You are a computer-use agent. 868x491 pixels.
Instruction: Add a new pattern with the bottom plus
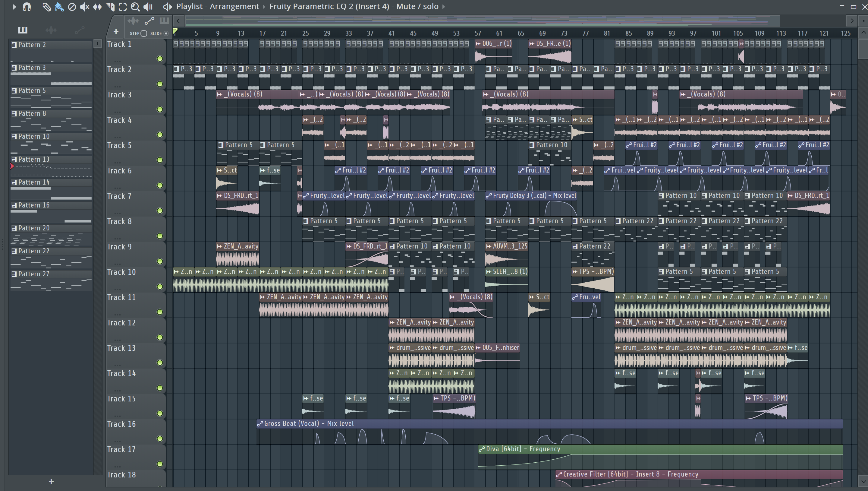click(51, 482)
